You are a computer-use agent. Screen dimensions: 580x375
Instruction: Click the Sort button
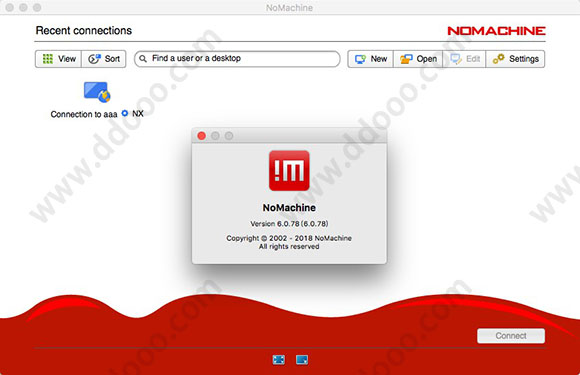tap(104, 59)
